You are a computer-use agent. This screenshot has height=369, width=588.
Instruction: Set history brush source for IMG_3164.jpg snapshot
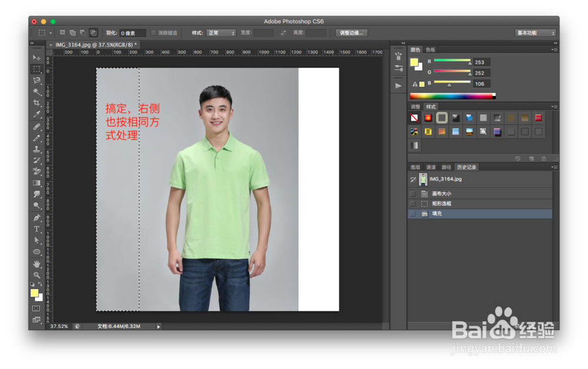point(413,179)
